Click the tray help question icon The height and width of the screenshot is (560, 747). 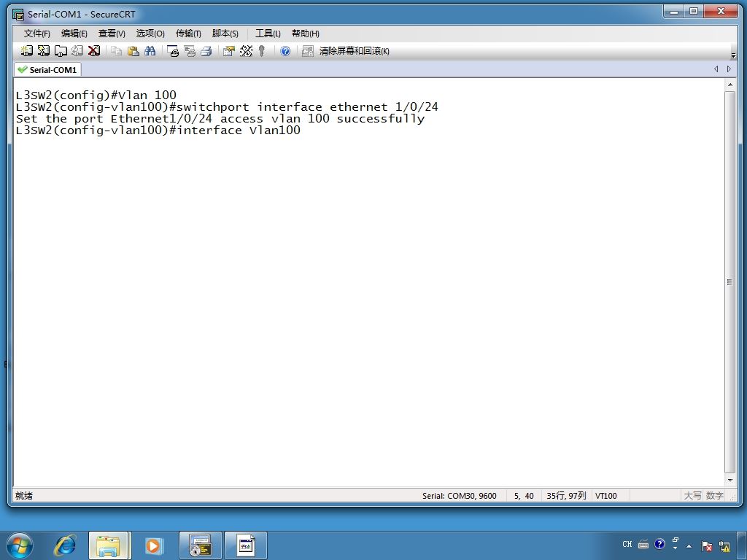659,544
